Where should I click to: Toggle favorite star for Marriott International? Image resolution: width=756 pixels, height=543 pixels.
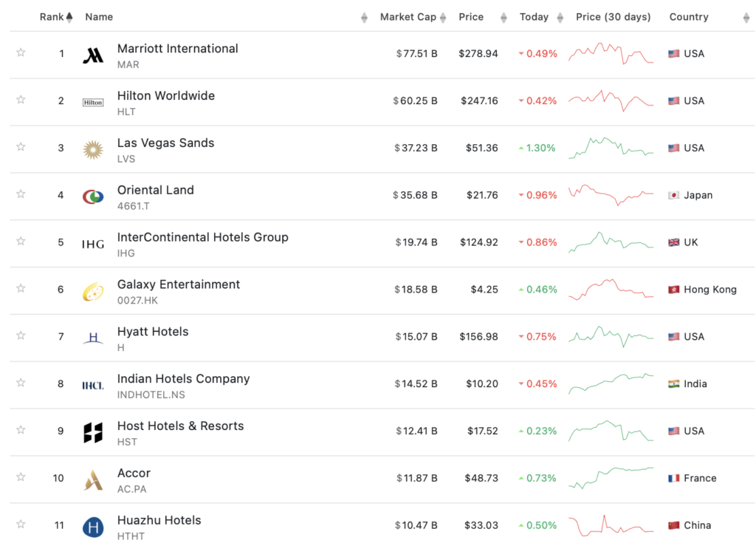click(21, 52)
